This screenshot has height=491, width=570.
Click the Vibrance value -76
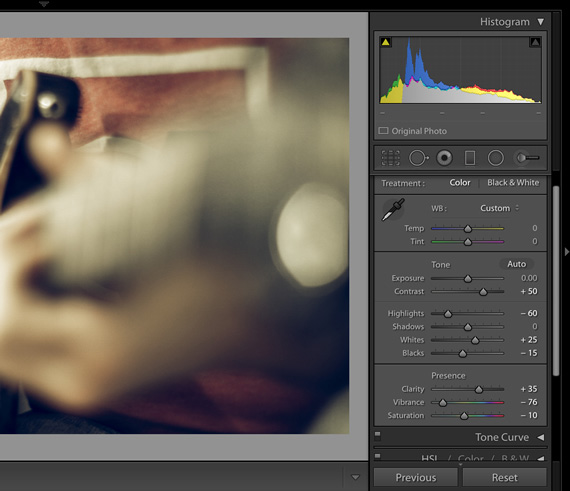(x=529, y=402)
